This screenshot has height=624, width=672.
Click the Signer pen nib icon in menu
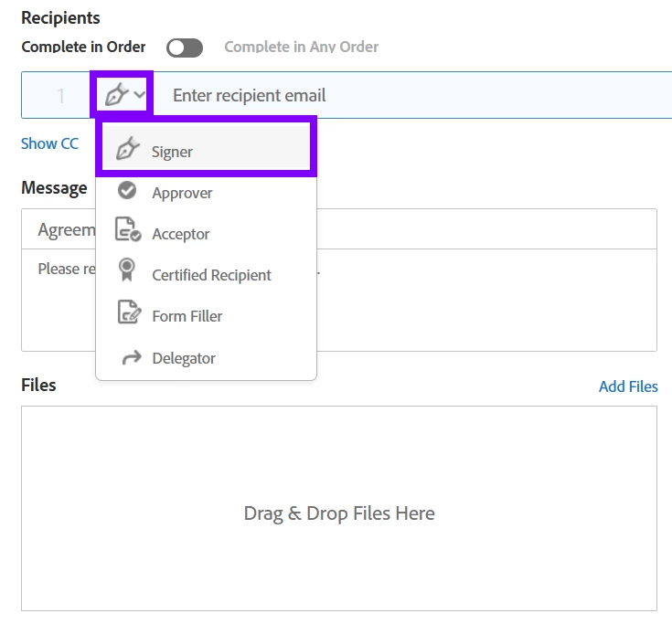pyautogui.click(x=128, y=149)
